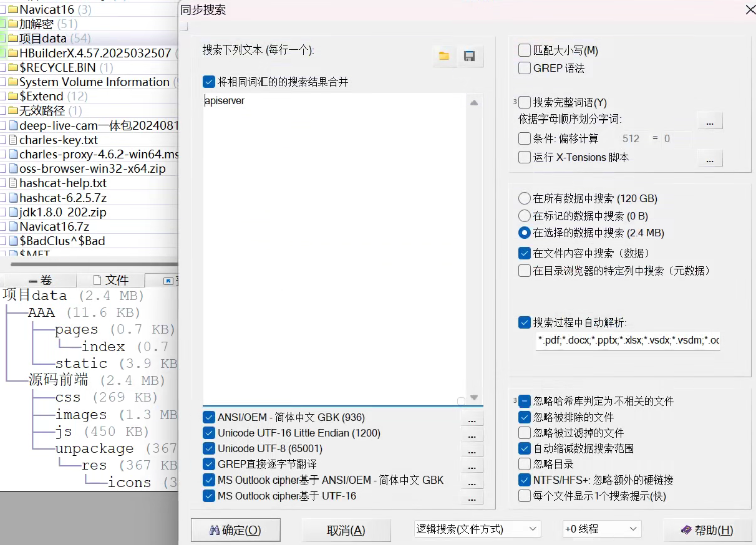Open the +0 线程 thread dropdown
This screenshot has width=756, height=545.
pos(601,529)
